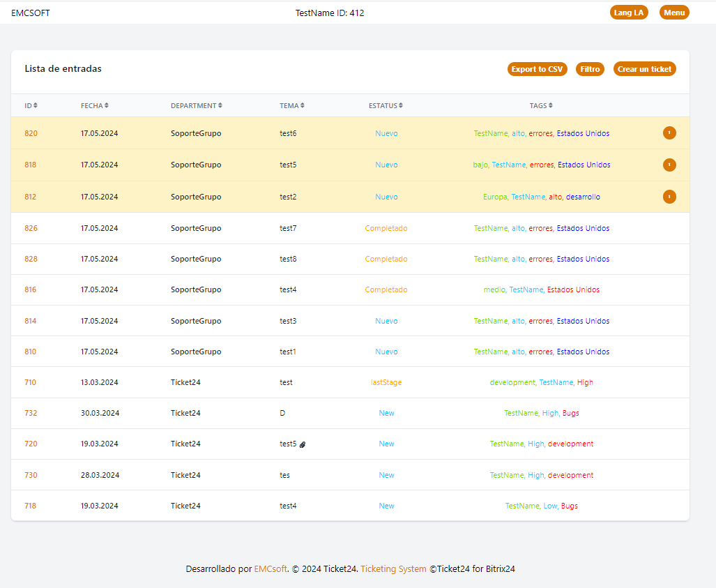Sort by DEPARTMENT column sort icon
The image size is (716, 588).
[220, 106]
